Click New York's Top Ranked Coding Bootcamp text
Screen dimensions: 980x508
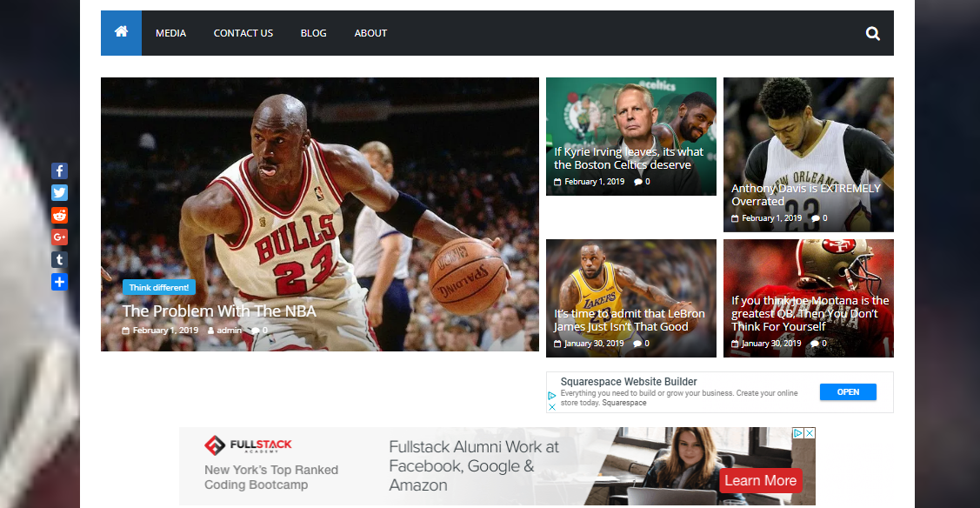pos(271,478)
